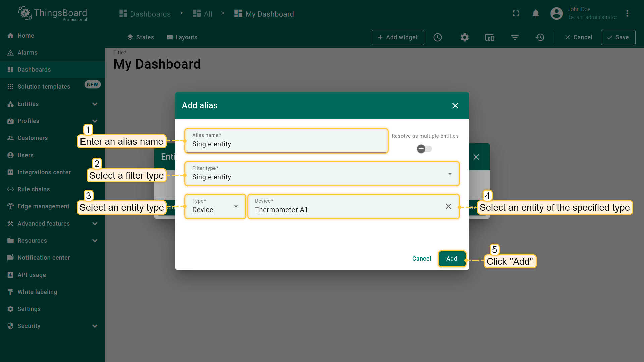This screenshot has width=644, height=362.
Task: Open Rule chains in sidebar
Action: click(34, 189)
